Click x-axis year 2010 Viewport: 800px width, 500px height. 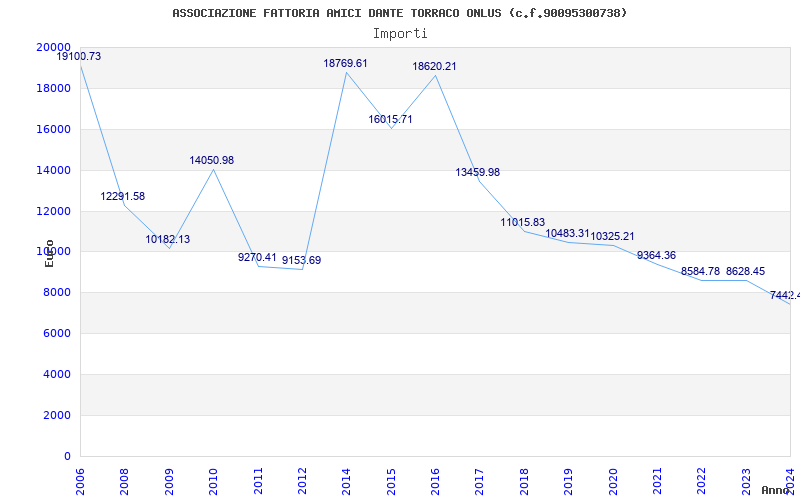coord(213,481)
